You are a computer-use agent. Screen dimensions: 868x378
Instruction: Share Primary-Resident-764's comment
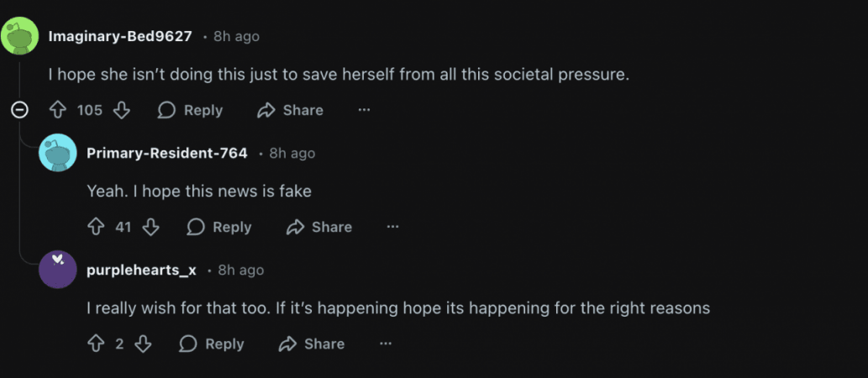point(318,227)
